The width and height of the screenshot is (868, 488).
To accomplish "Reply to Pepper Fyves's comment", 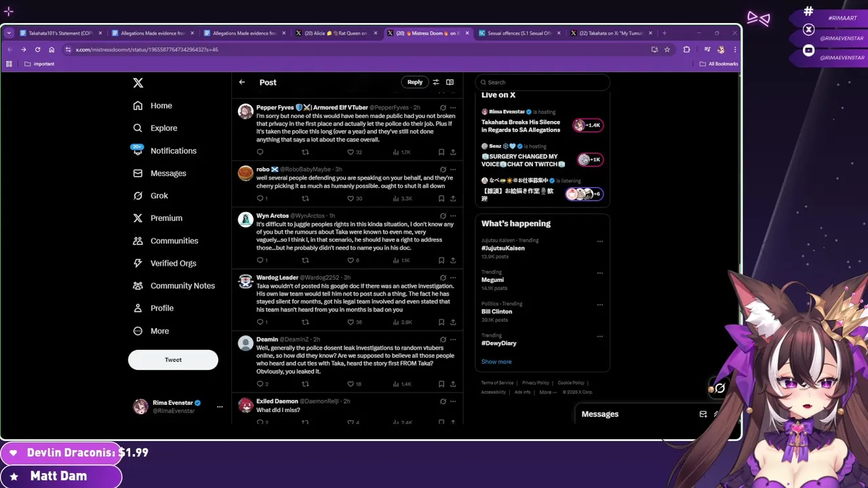I will (x=260, y=152).
